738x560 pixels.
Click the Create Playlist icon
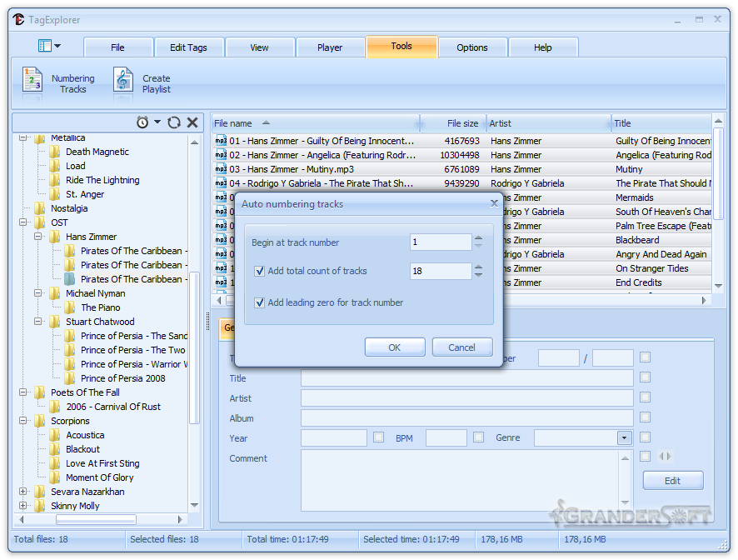[122, 81]
